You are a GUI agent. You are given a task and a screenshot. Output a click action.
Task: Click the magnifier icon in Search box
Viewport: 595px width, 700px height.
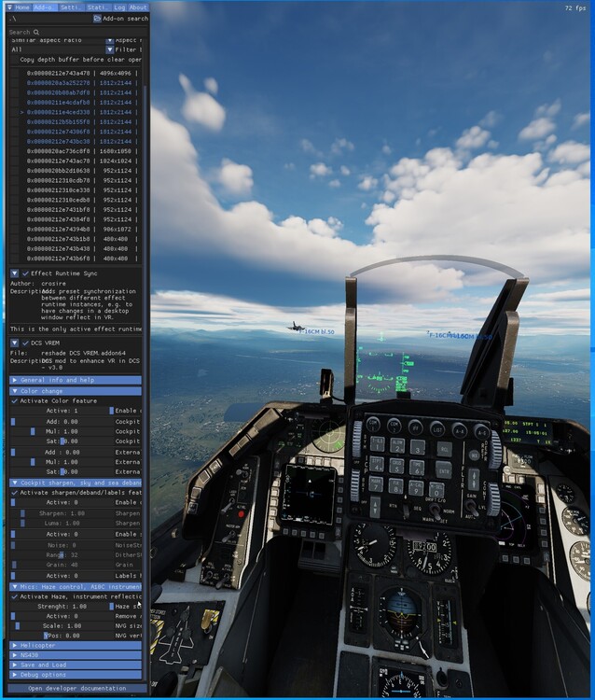tap(36, 32)
